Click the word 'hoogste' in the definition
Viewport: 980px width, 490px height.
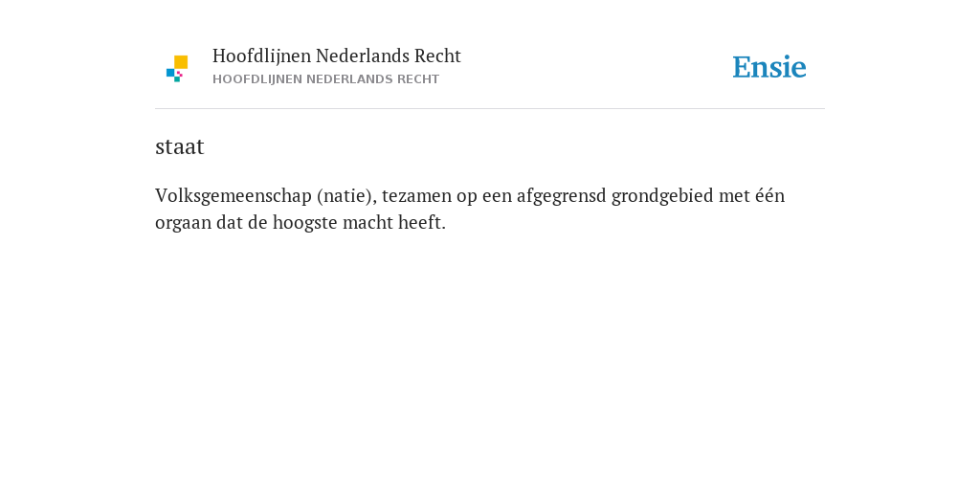point(309,223)
